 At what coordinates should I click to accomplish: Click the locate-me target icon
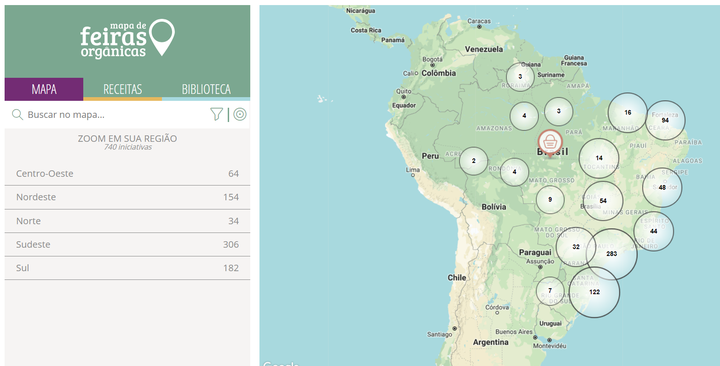coord(240,114)
